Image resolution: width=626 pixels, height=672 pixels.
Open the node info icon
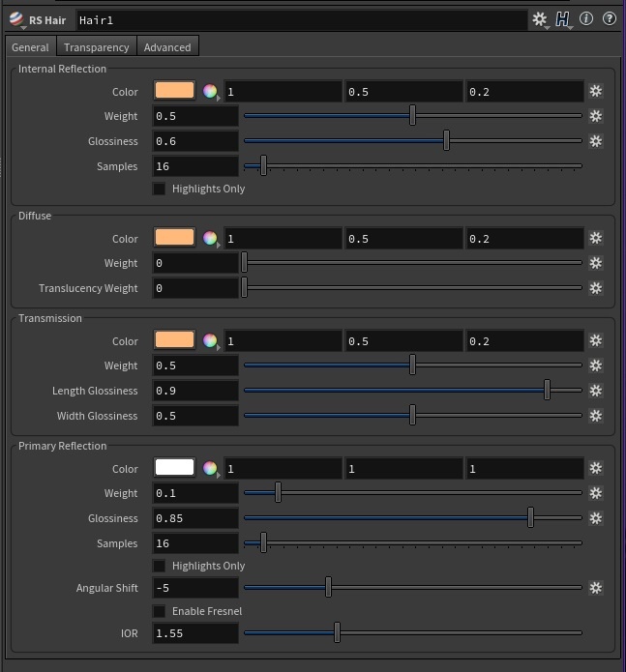click(586, 19)
